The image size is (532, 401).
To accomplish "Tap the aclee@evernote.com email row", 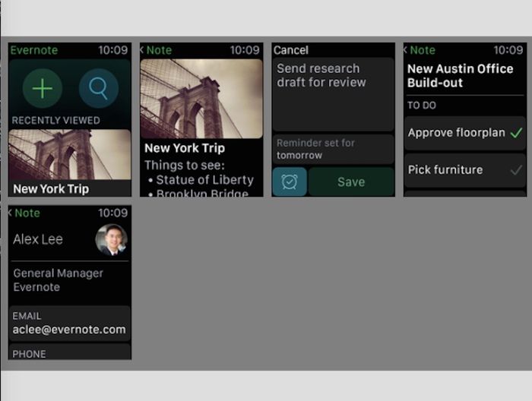I will (70, 324).
